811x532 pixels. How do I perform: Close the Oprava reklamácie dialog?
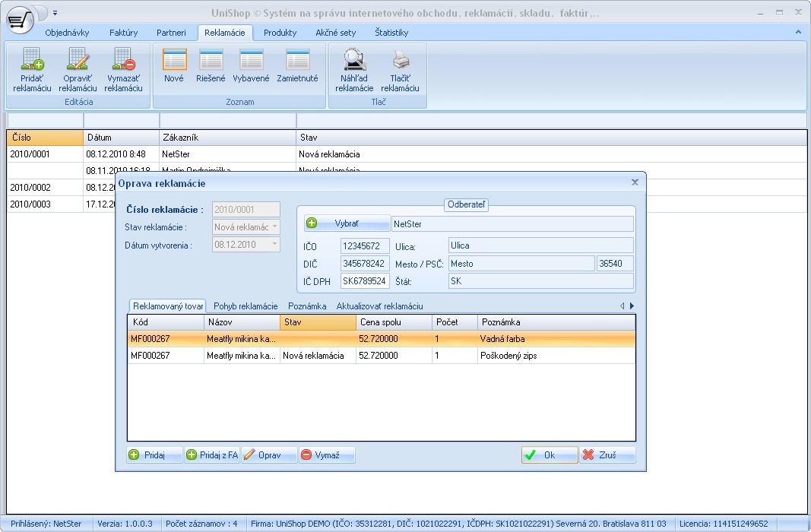click(x=635, y=182)
